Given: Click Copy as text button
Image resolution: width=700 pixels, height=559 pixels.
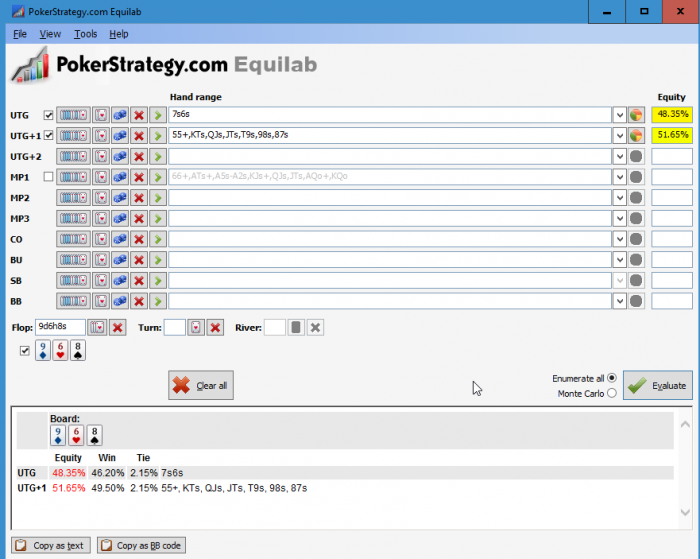Looking at the screenshot, I should coord(51,546).
